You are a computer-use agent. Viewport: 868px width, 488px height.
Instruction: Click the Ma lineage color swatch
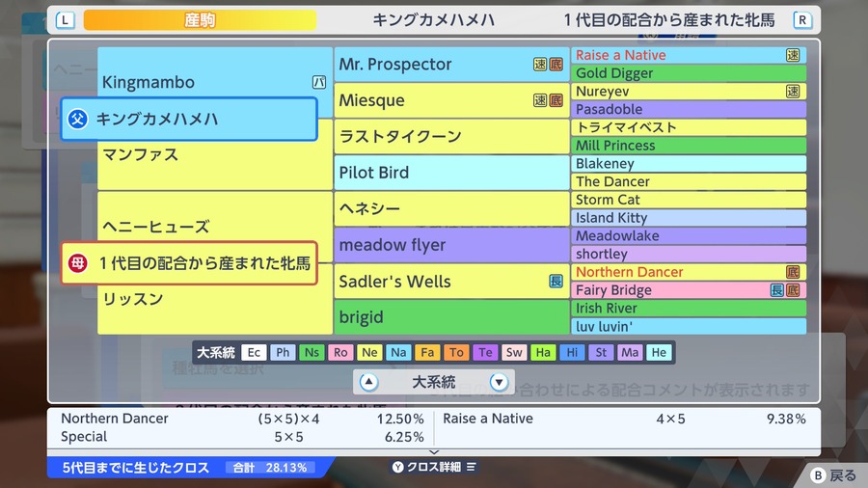(630, 352)
